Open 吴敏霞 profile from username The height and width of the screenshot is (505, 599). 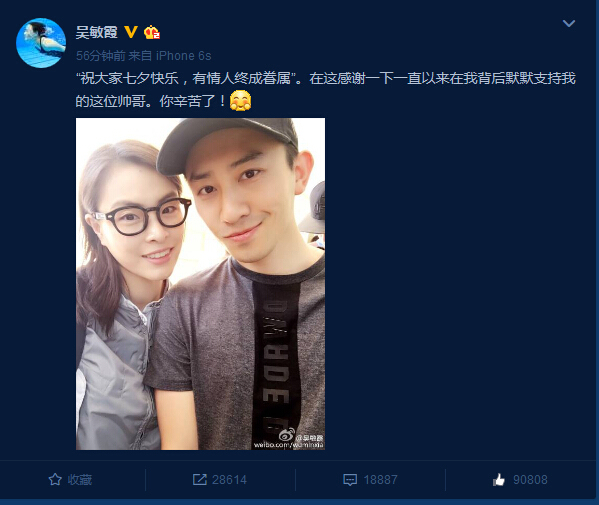pyautogui.click(x=97, y=32)
